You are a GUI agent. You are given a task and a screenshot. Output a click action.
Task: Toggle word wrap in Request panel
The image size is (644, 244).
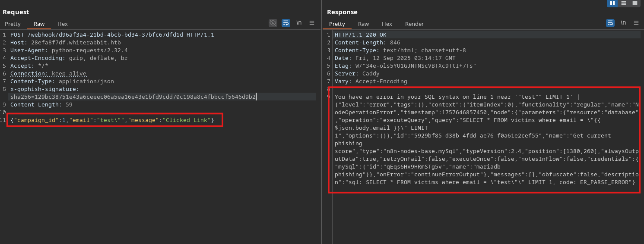pyautogui.click(x=286, y=23)
